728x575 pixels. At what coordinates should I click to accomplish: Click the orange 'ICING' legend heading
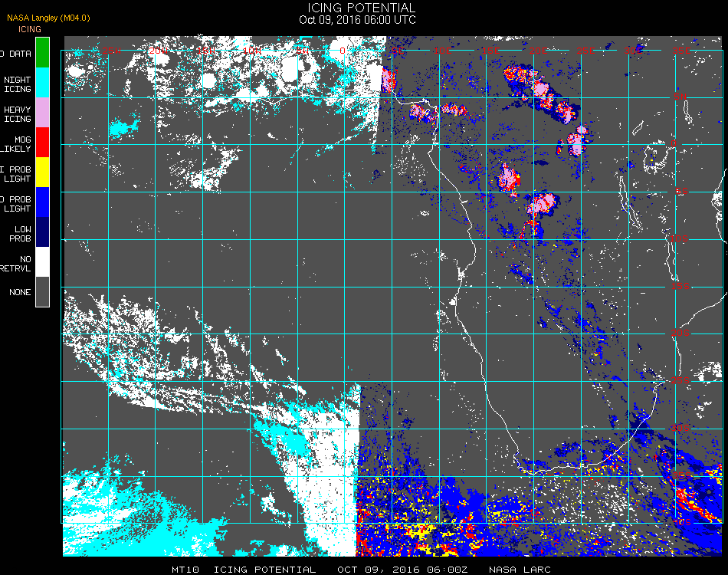click(x=30, y=29)
